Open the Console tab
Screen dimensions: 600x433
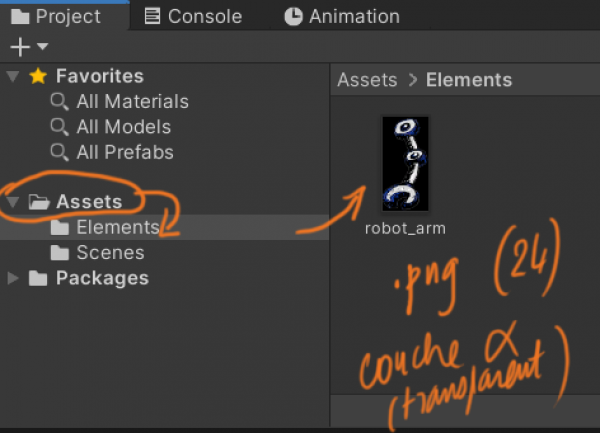click(193, 16)
